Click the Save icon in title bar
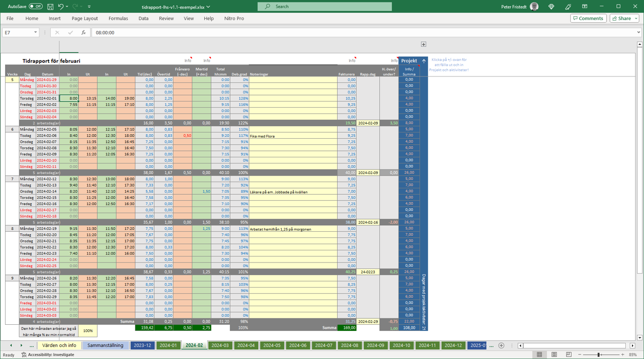 pyautogui.click(x=50, y=7)
